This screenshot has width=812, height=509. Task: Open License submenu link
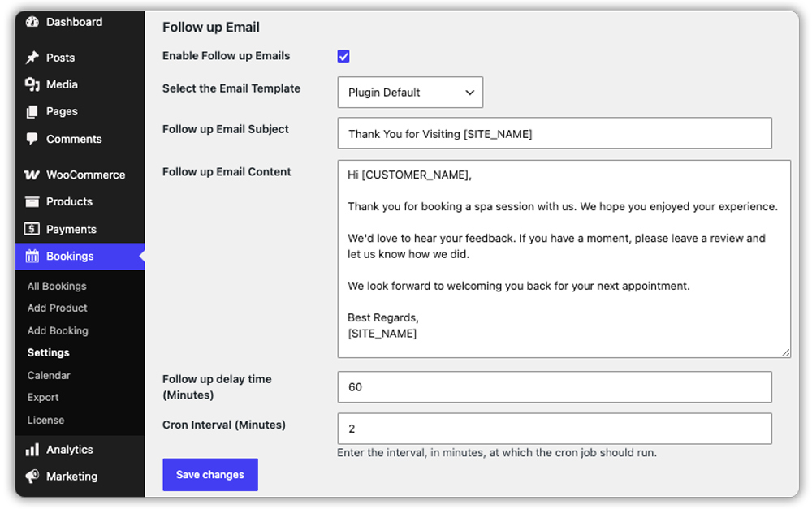click(45, 420)
